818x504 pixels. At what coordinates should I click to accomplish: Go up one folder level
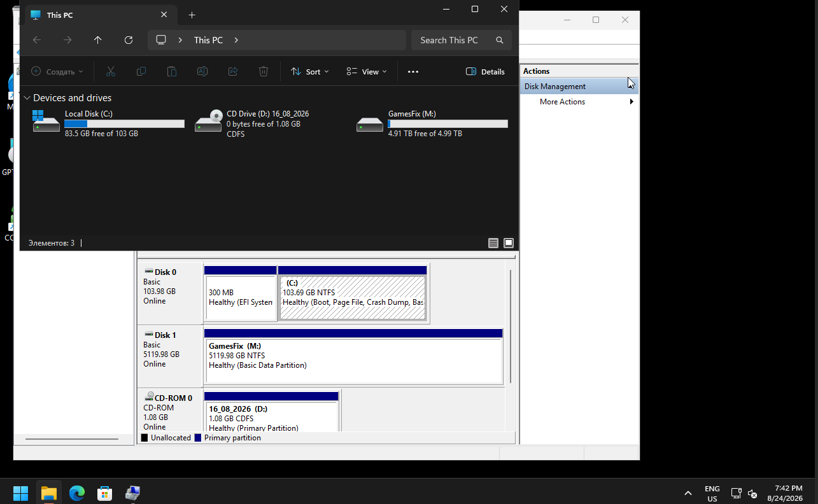pyautogui.click(x=98, y=40)
